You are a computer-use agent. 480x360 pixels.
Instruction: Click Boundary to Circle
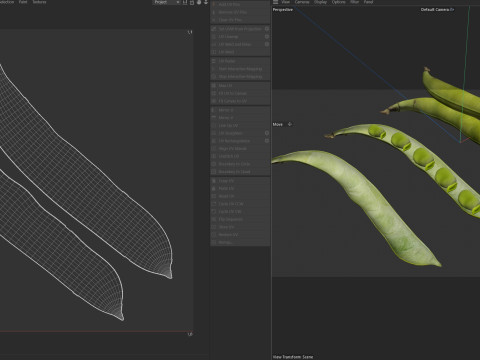pyautogui.click(x=240, y=164)
